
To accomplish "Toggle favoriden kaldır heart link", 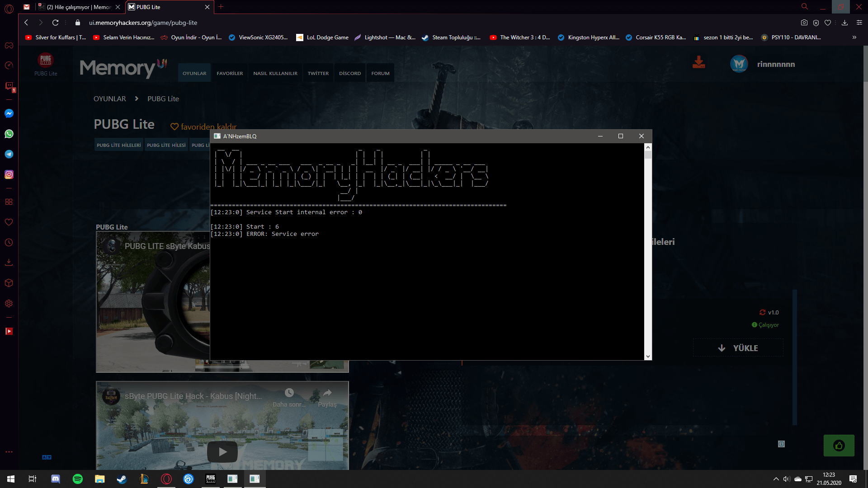I will pyautogui.click(x=203, y=127).
